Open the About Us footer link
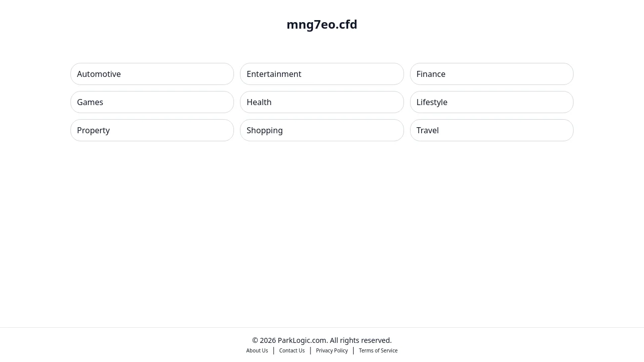 (257, 350)
